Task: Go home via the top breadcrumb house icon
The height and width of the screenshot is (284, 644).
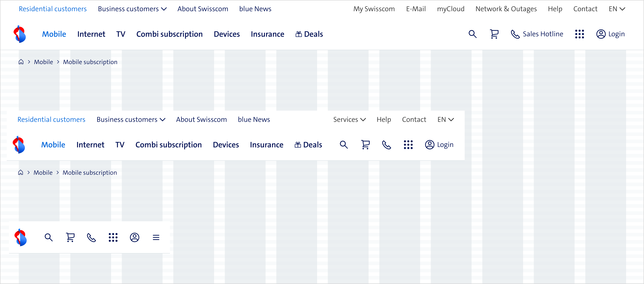Action: 21,62
